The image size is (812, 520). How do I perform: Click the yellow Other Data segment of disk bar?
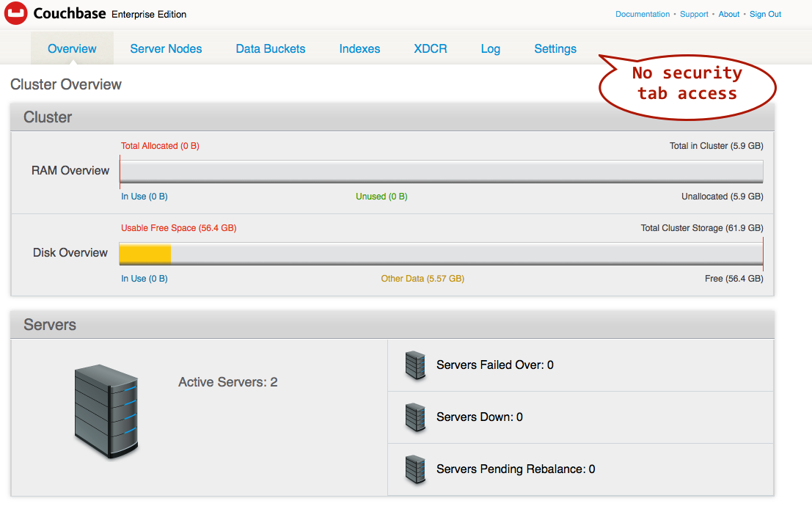coord(145,254)
